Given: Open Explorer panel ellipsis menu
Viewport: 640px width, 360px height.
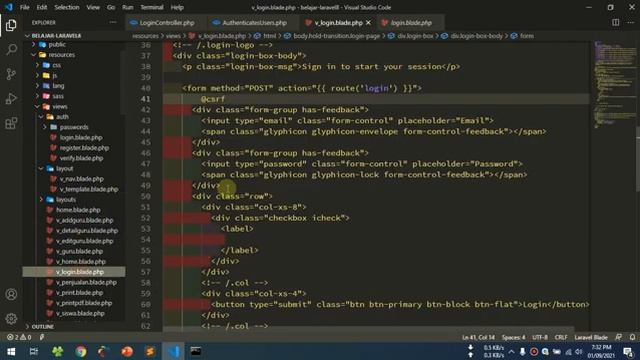Looking at the screenshot, I should coord(113,22).
